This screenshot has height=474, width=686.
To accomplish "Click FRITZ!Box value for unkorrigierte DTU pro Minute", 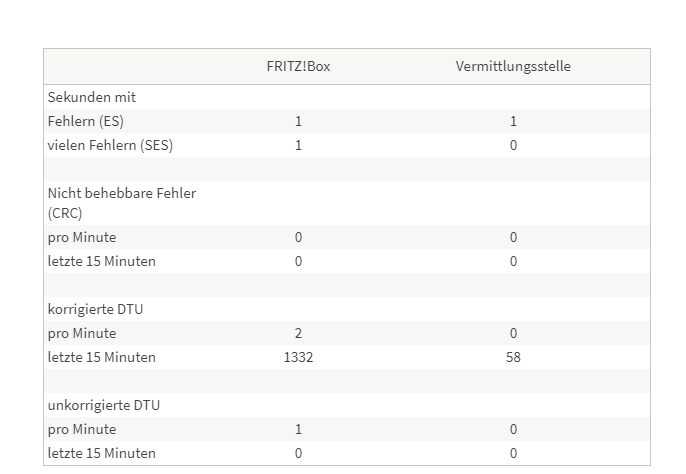I will (298, 429).
